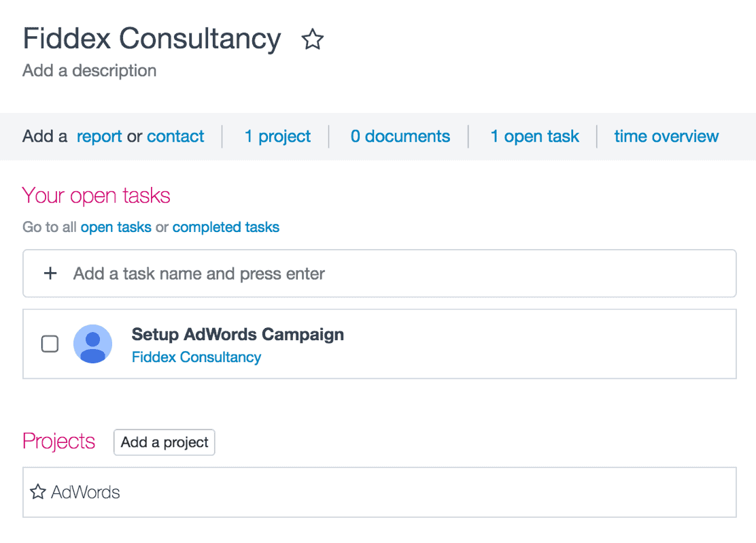The image size is (756, 543).
Task: Go to completed tasks link
Action: pos(226,227)
